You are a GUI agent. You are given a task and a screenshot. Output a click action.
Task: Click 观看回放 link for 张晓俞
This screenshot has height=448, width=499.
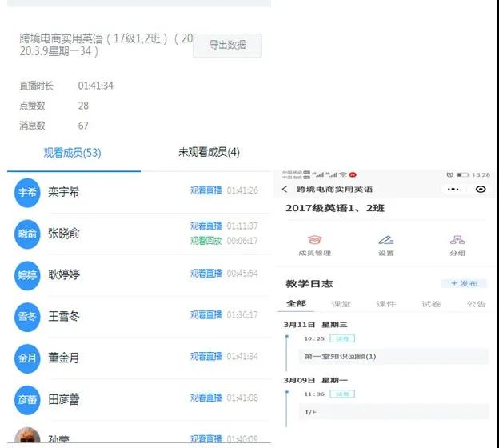tap(206, 241)
